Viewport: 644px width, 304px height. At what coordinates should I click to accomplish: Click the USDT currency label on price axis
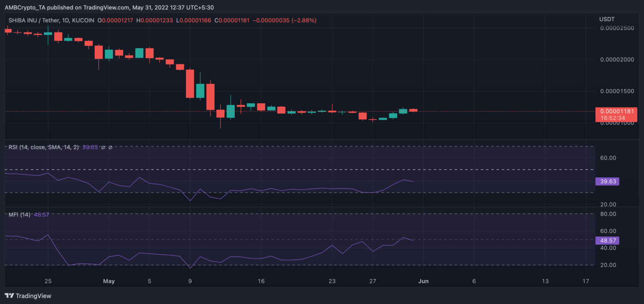(608, 19)
